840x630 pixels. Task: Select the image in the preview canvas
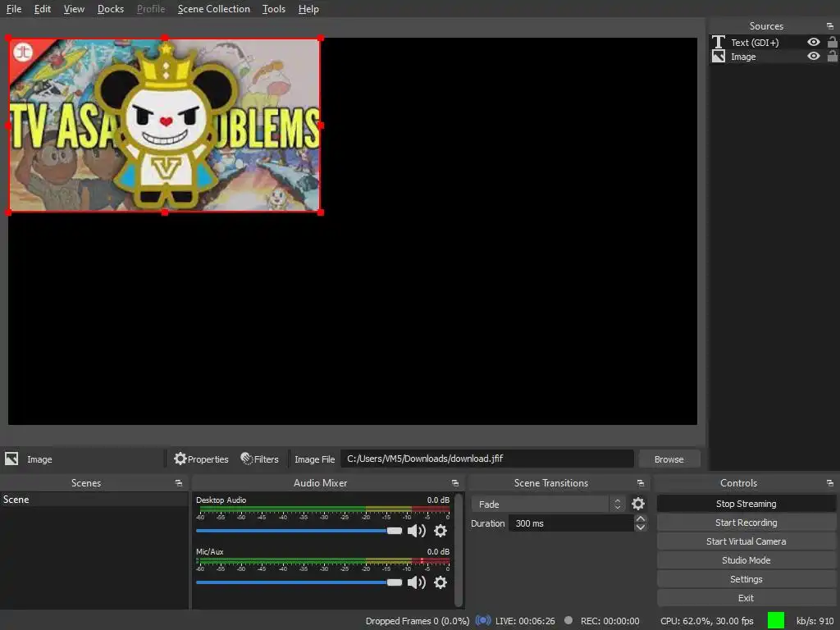164,126
